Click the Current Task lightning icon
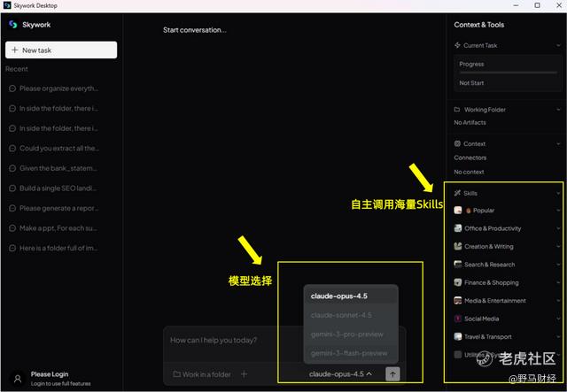 (x=457, y=45)
